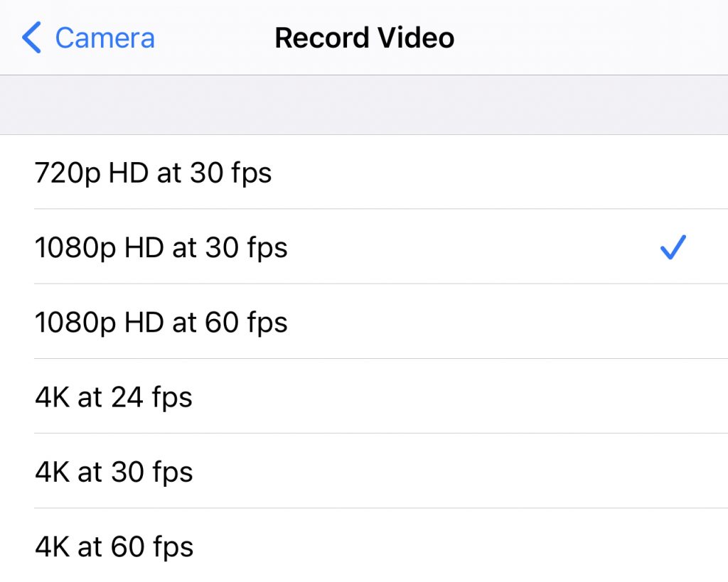Tap "30 fps" in the checked 1080p row
This screenshot has height=582, width=728.
tap(246, 248)
